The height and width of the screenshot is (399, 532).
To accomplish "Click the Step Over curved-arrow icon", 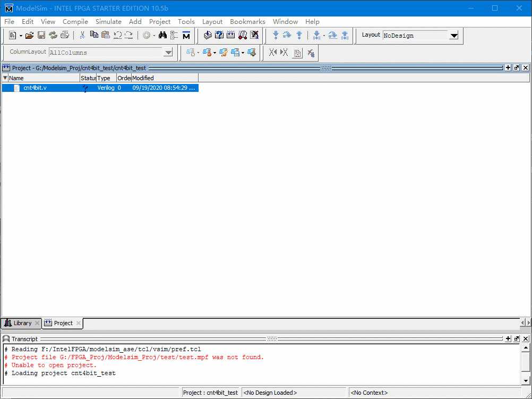I will 287,35.
